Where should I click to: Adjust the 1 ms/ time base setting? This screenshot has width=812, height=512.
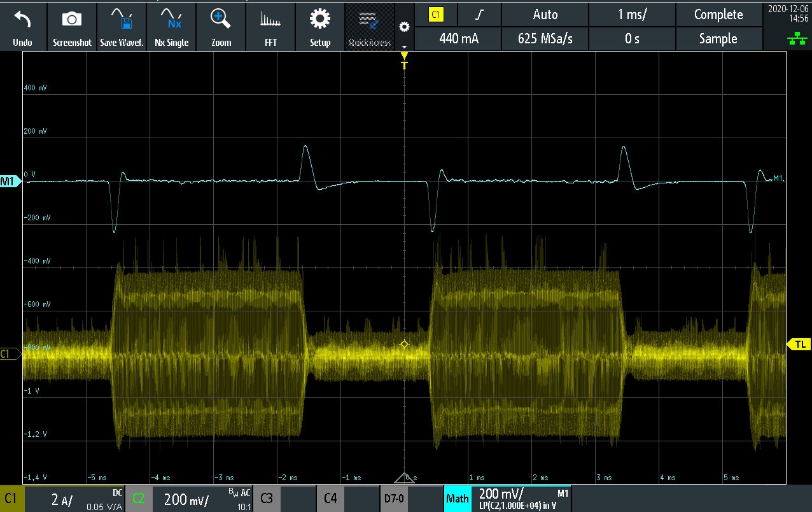click(632, 15)
